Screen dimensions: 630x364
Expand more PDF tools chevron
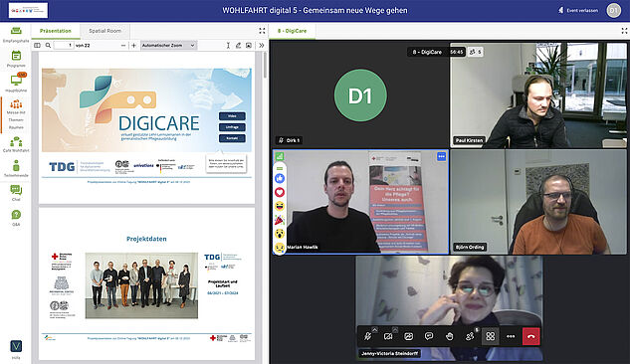coord(262,46)
